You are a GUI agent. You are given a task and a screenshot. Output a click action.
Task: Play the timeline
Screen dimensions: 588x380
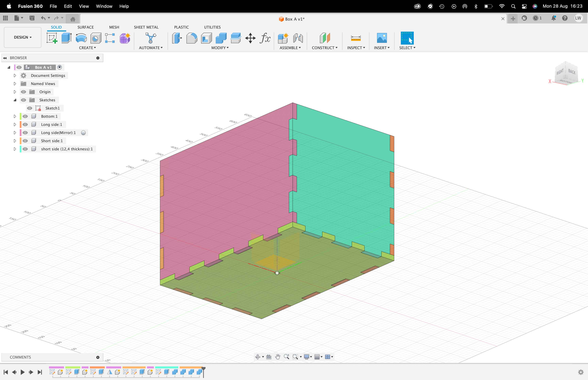[x=22, y=372]
